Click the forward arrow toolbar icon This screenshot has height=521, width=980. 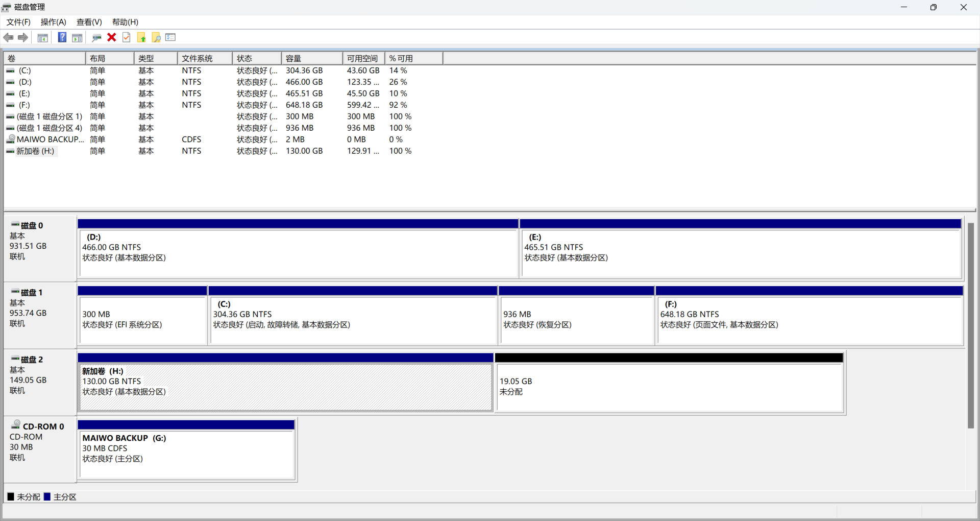[23, 37]
